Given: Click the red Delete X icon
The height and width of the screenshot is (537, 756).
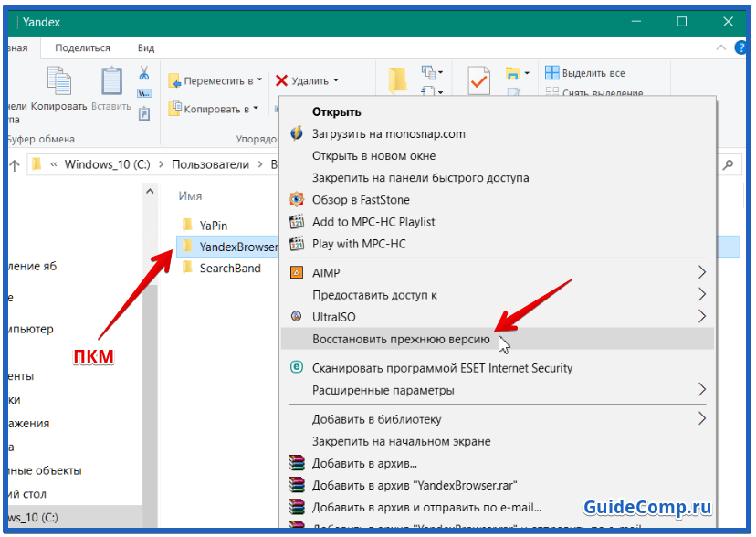Looking at the screenshot, I should pos(281,80).
